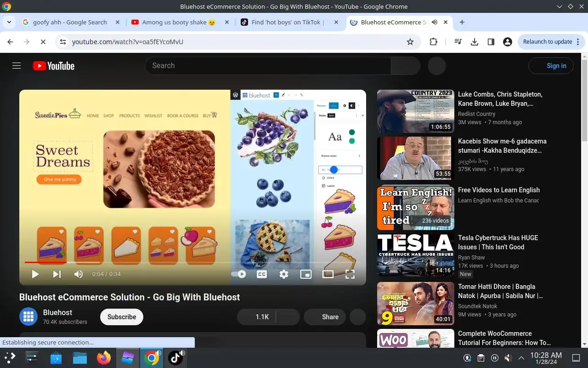This screenshot has width=588, height=368.
Task: Activate miniplayer mode
Action: coord(306,274)
